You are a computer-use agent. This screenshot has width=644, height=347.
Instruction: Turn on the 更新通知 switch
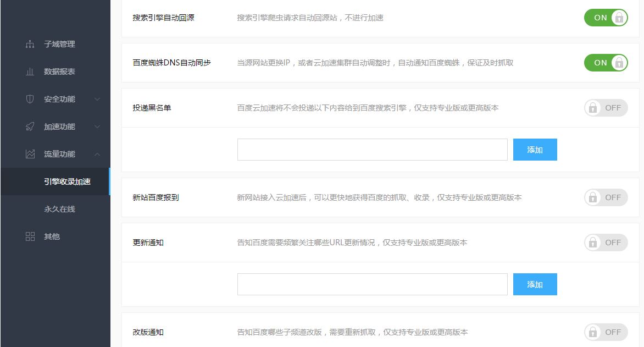tap(606, 242)
